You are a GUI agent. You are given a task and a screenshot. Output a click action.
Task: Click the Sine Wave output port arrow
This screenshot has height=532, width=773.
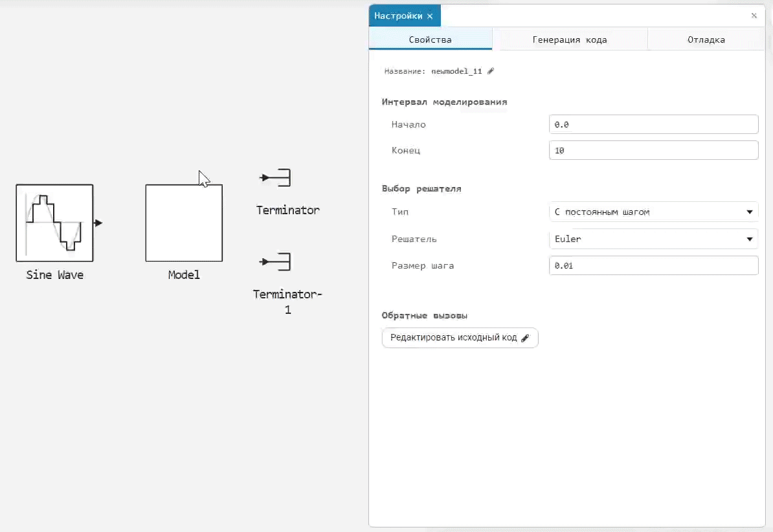(x=98, y=223)
